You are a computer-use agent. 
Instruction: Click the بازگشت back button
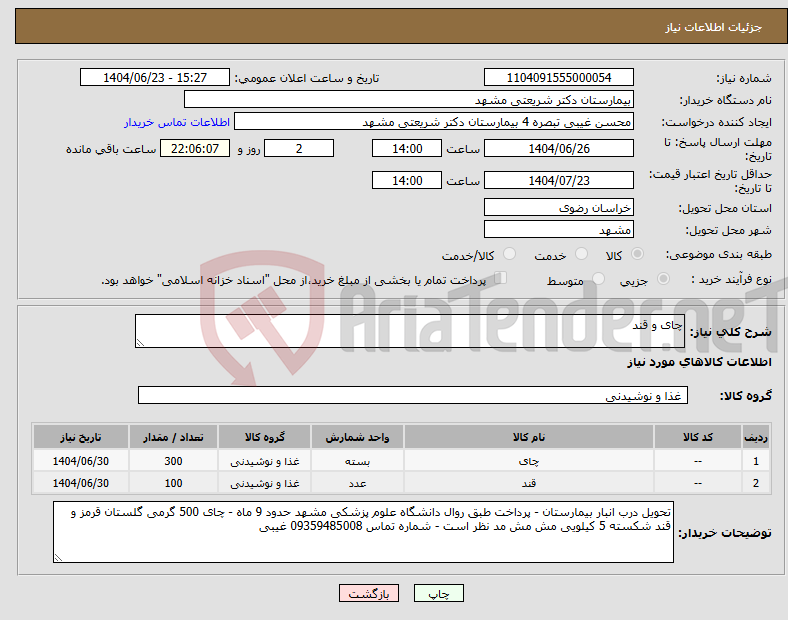(x=369, y=593)
